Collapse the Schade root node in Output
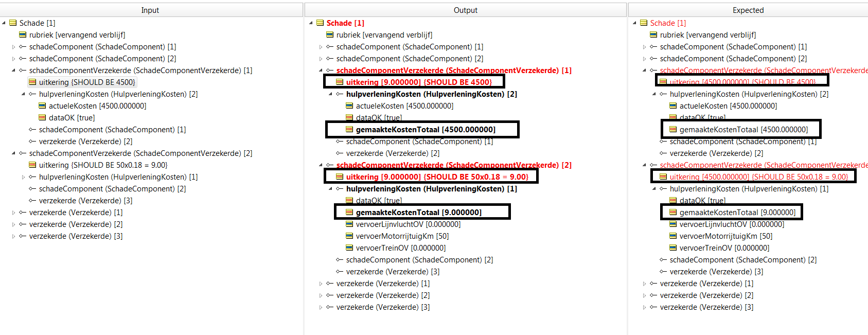Viewport: 868px width, 335px height. [311, 23]
